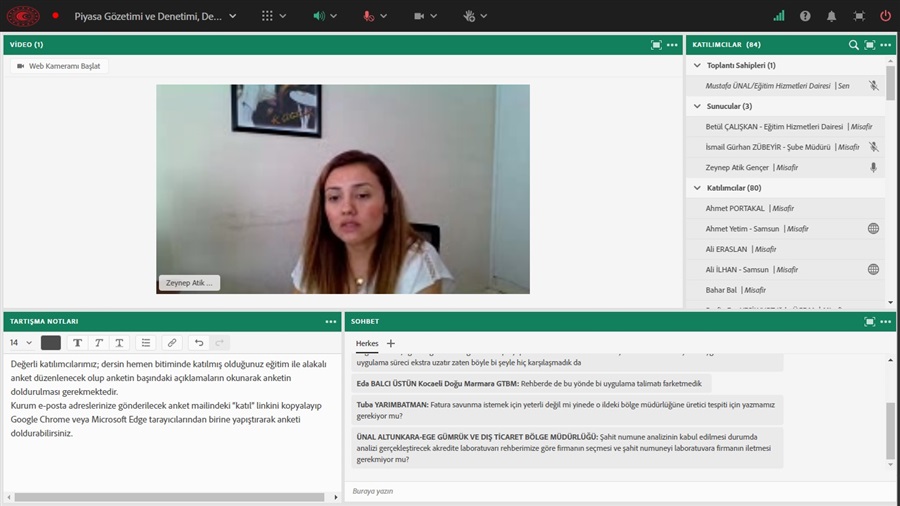The width and height of the screenshot is (900, 506).
Task: Maximize the Katılımcılar pod
Action: pyautogui.click(x=870, y=45)
